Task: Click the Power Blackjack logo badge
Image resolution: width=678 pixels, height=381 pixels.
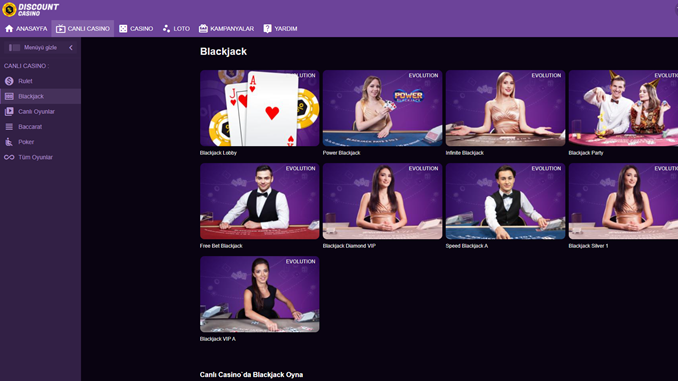Action: click(x=408, y=96)
